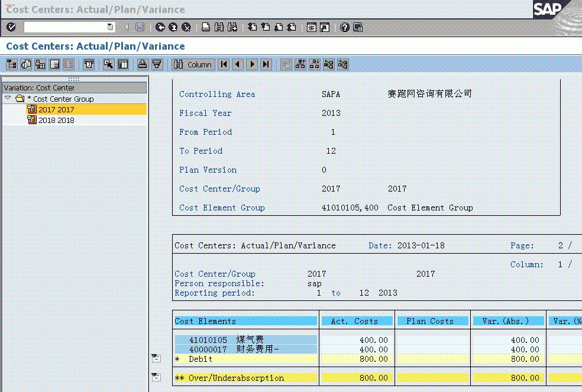Click Controlling Area value SAPA
The image size is (582, 392).
pos(331,94)
